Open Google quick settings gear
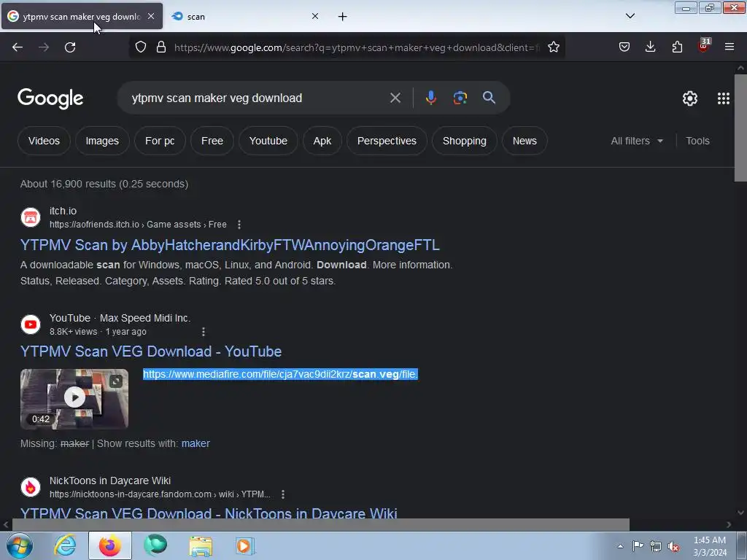The height and width of the screenshot is (560, 747). pos(690,98)
